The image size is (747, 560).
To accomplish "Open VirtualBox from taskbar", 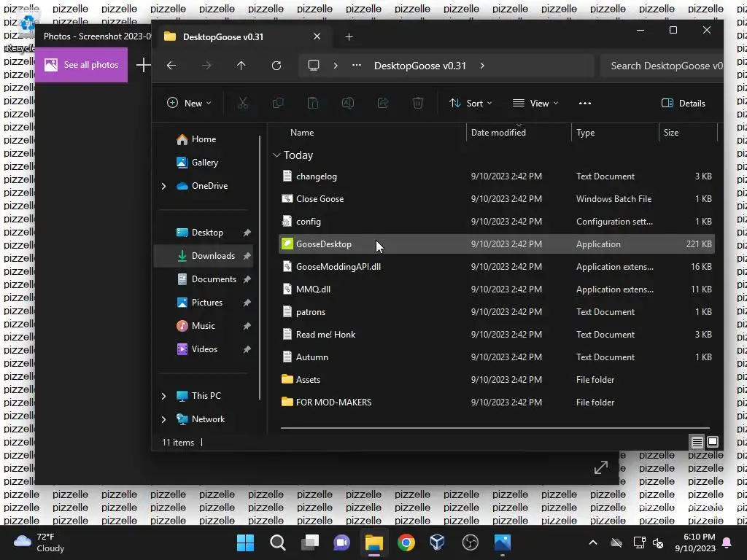I will [438, 542].
